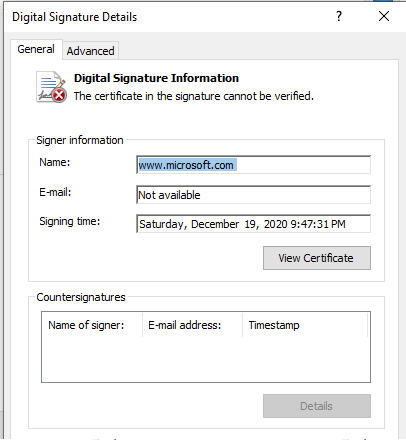Screen dimensions: 406x440
Task: Click the Signer information group label
Action: (x=80, y=140)
